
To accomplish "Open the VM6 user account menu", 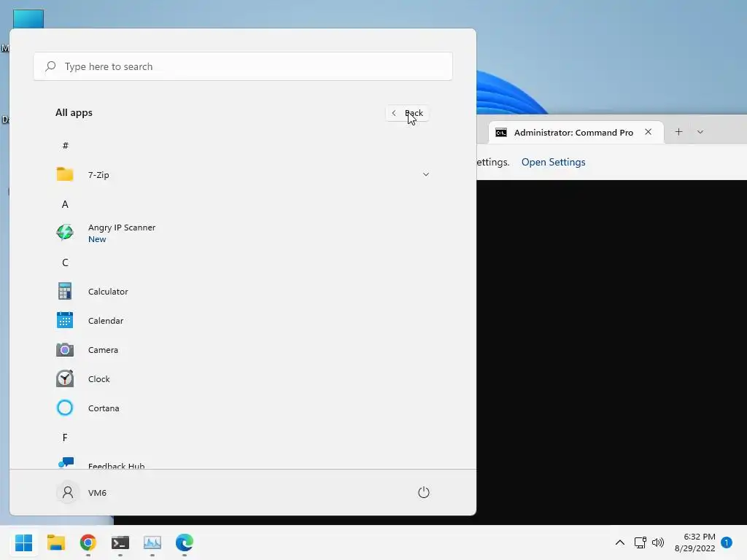I will (82, 492).
